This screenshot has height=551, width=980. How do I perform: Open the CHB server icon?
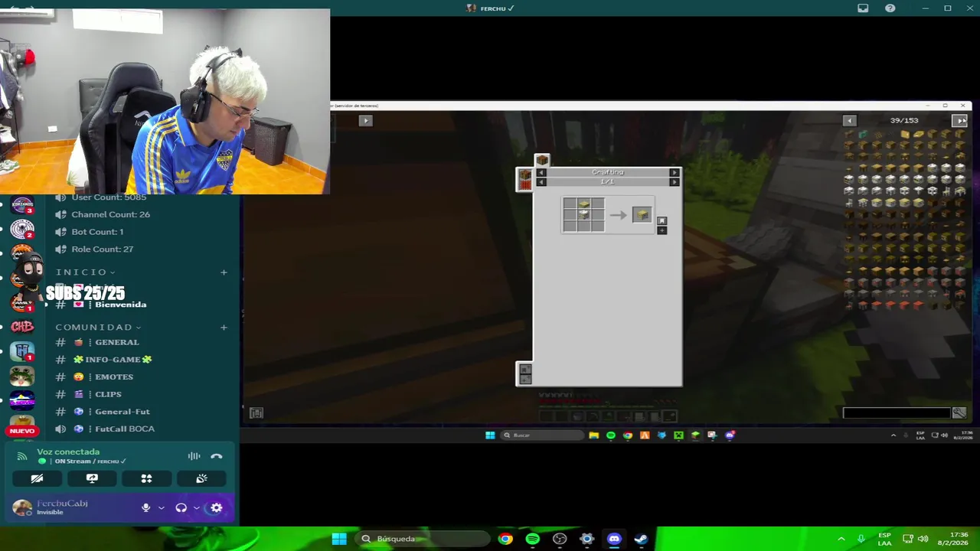click(22, 327)
